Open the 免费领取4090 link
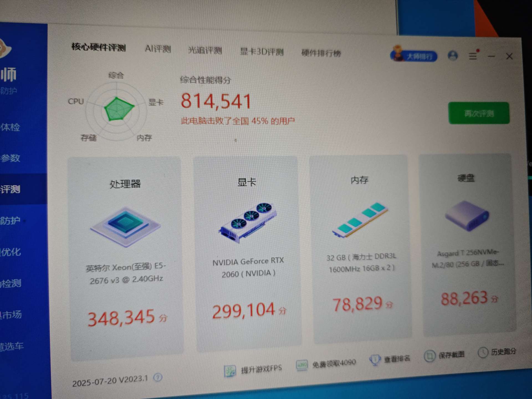 point(334,363)
